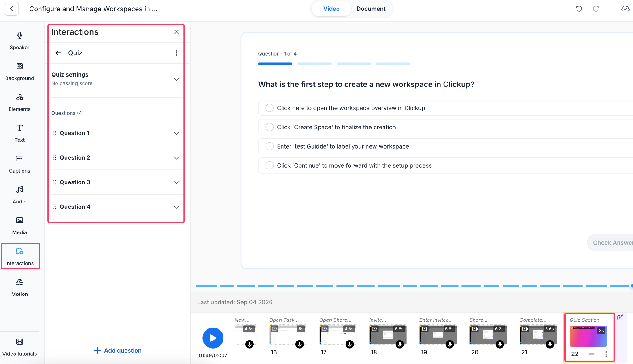Grab the drag handle of Question 4
The image size is (633, 364).
click(x=55, y=207)
